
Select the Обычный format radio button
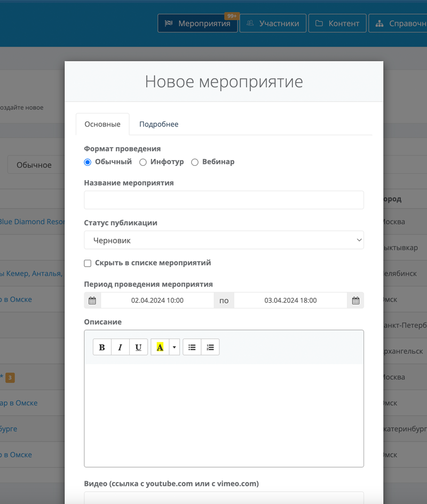88,162
